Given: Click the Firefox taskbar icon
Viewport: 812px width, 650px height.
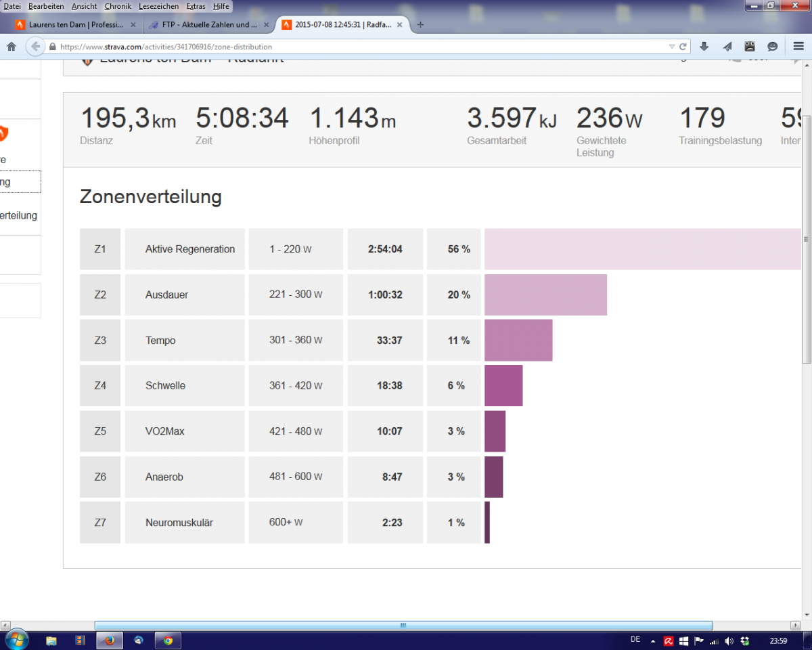Looking at the screenshot, I should point(109,640).
